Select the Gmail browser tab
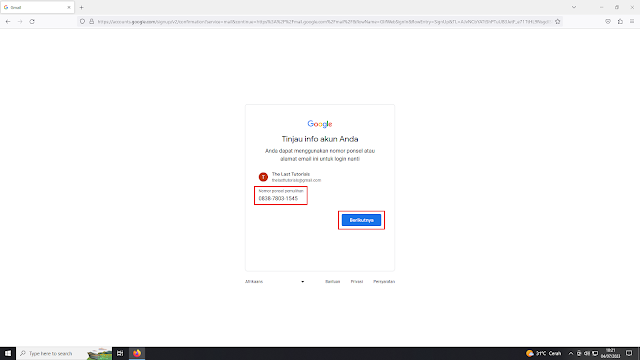640x360 pixels. (37, 7)
